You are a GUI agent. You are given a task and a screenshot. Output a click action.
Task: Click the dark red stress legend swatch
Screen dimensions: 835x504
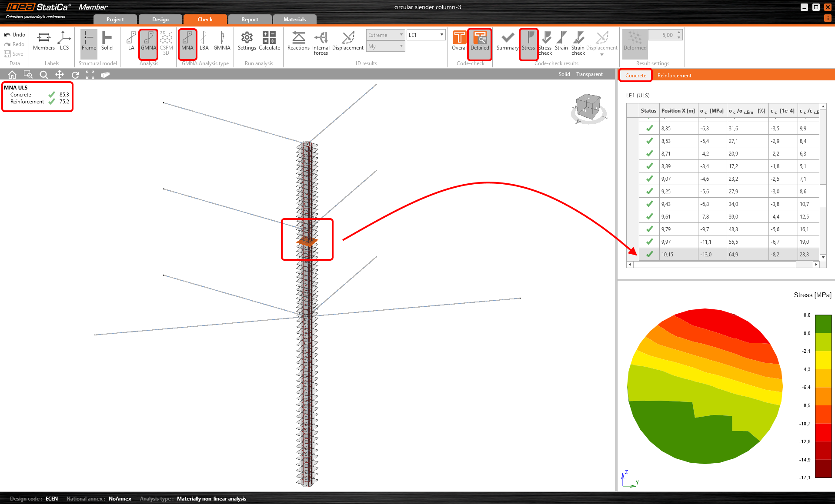[x=823, y=468]
